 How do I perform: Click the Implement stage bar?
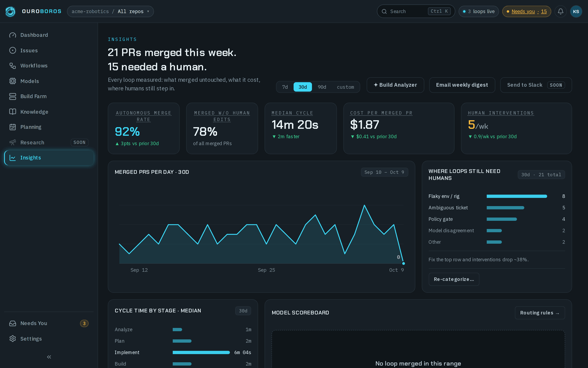pyautogui.click(x=201, y=352)
